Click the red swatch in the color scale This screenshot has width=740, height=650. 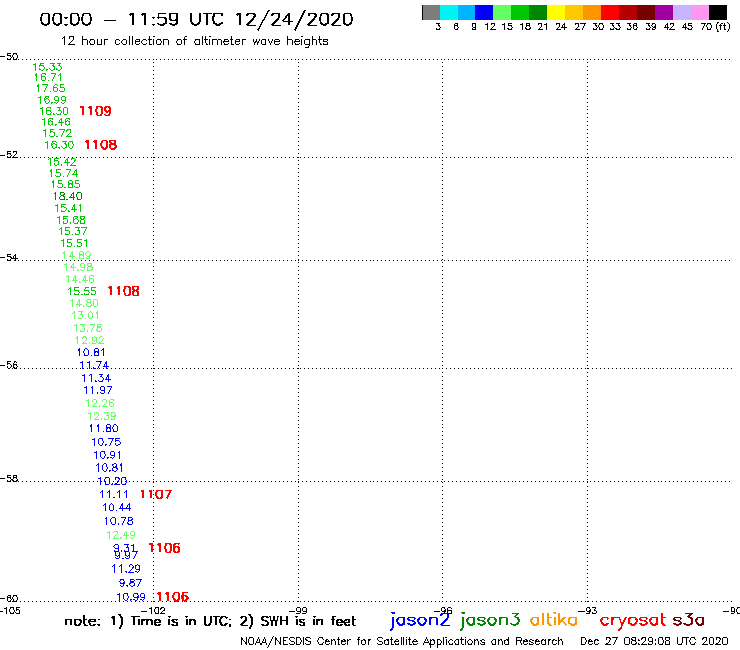click(x=610, y=12)
